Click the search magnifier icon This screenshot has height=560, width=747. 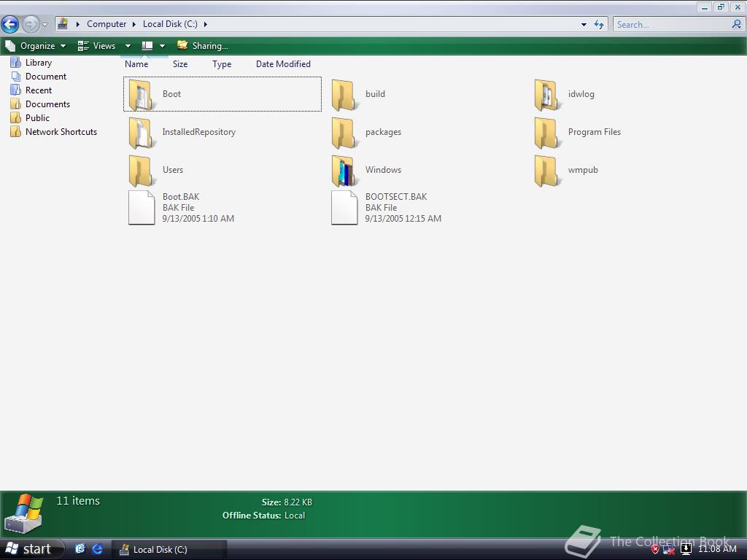(736, 24)
